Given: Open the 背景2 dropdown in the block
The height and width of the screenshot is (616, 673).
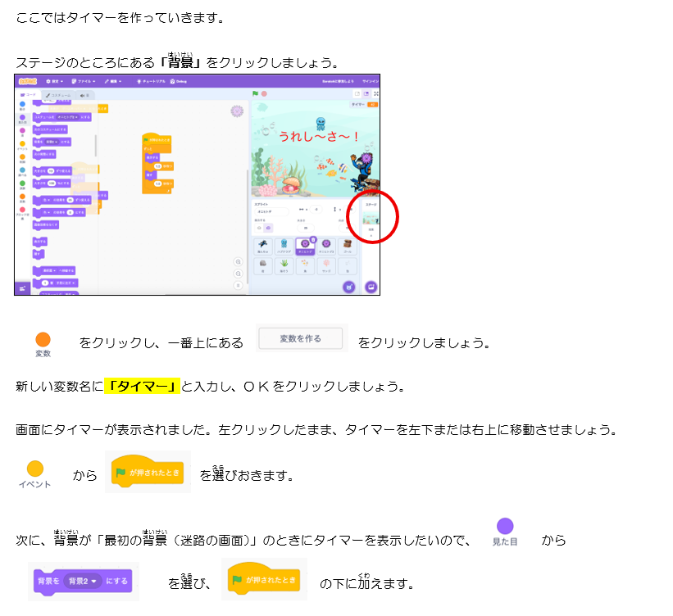Looking at the screenshot, I should 82,581.
